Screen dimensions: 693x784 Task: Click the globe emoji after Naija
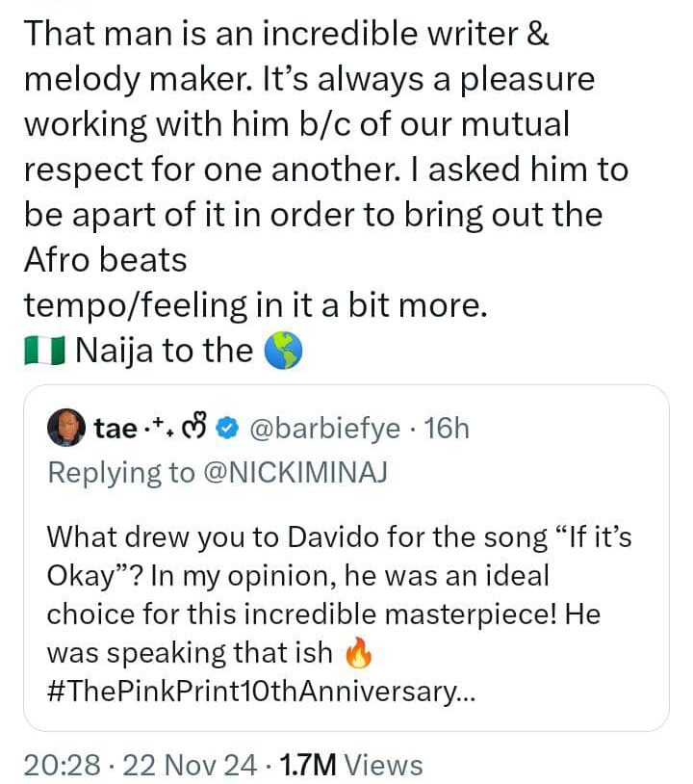pyautogui.click(x=283, y=353)
